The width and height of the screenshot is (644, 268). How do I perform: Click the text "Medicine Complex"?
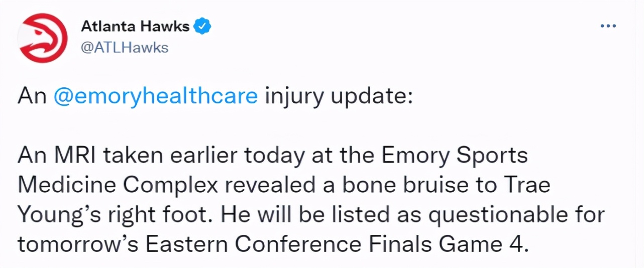118,185
